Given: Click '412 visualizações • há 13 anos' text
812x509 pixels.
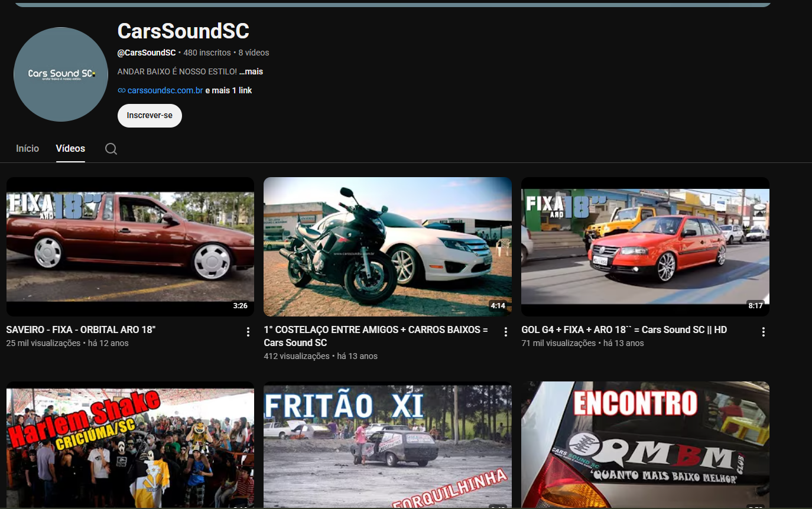Looking at the screenshot, I should (320, 356).
